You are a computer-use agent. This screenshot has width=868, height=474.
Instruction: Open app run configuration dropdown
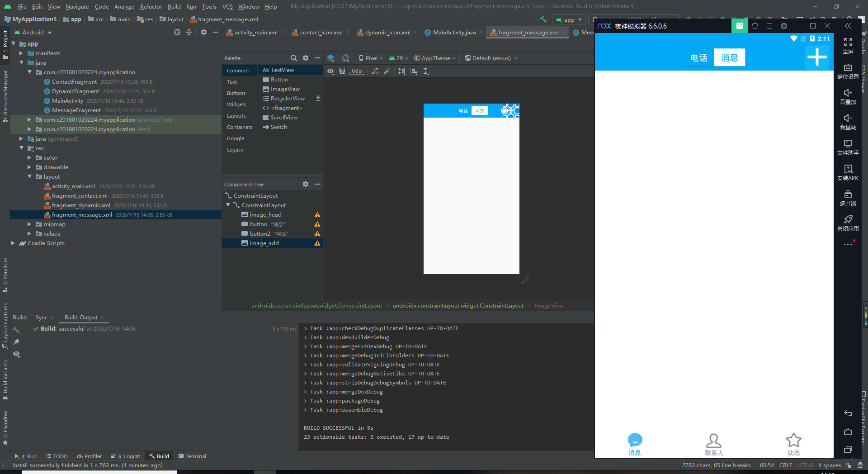(569, 19)
